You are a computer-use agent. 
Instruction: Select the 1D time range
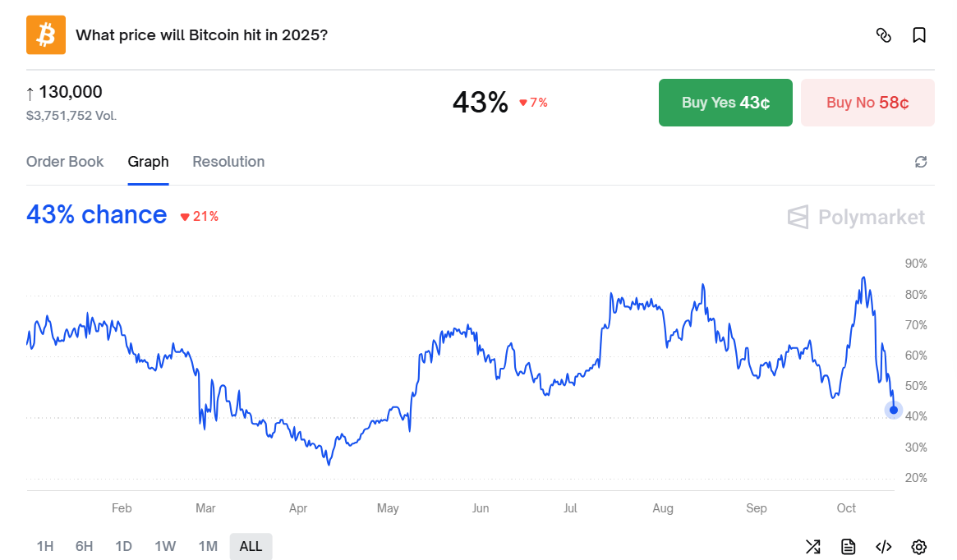click(123, 546)
